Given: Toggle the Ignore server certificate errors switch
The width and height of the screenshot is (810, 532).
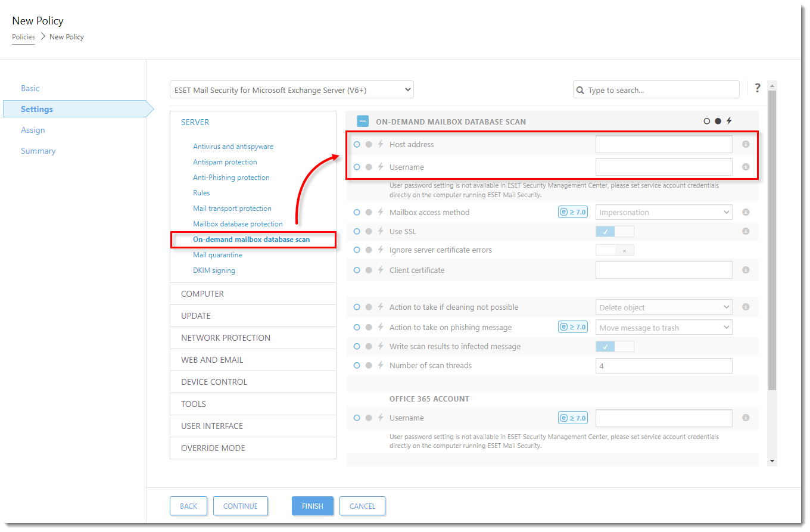Looking at the screenshot, I should tap(615, 250).
